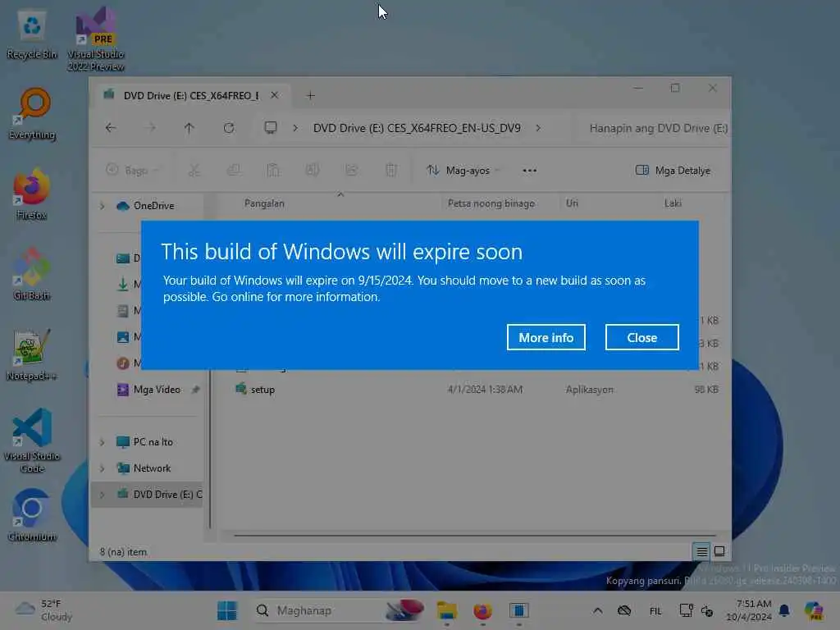Click the chevron before DVD Drive breadcrumb
This screenshot has width=840, height=630.
tap(295, 128)
